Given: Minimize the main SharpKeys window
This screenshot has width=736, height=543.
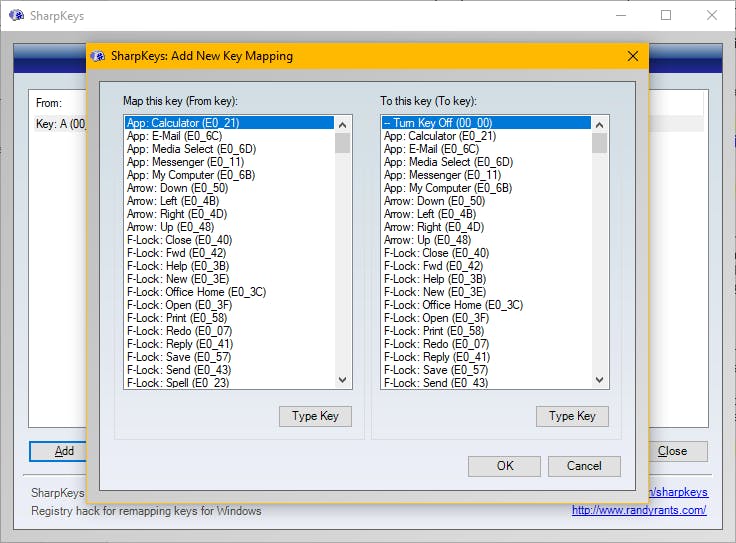Looking at the screenshot, I should (x=621, y=15).
